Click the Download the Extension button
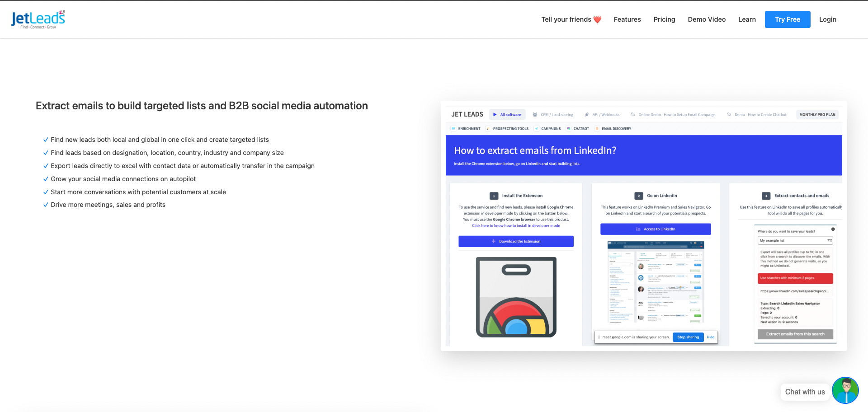868x412 pixels. [516, 241]
